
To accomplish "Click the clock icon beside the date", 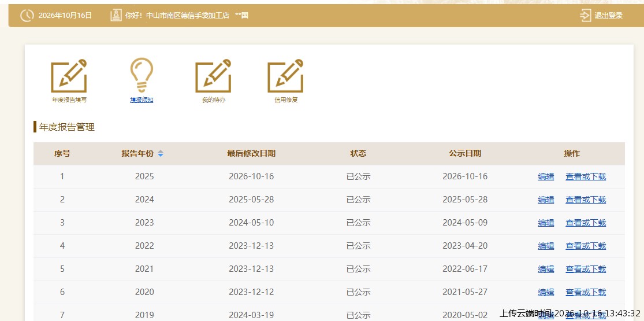I will point(27,16).
